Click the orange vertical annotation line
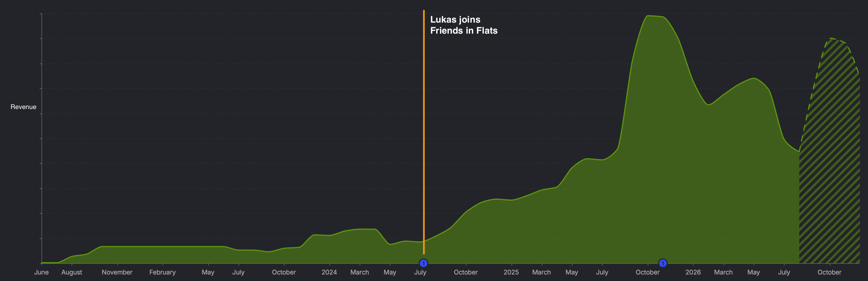868x281 pixels. pyautogui.click(x=424, y=132)
